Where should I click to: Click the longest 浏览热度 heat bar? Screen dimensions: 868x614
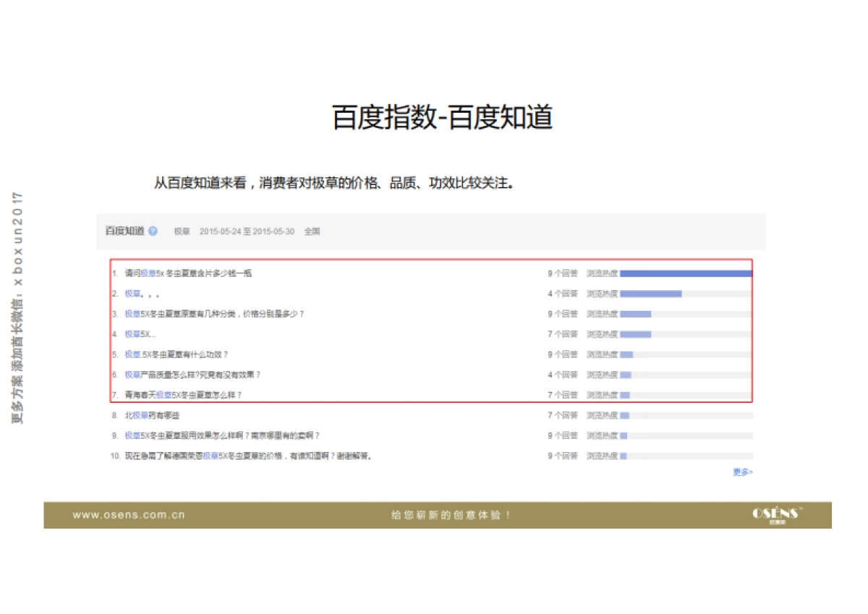point(687,273)
